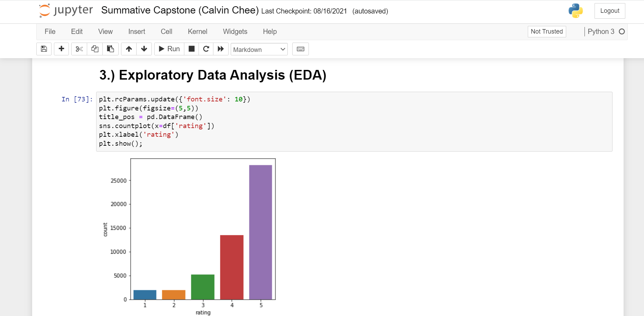Open the cell type Markdown dropdown
The width and height of the screenshot is (644, 316).
(x=259, y=49)
